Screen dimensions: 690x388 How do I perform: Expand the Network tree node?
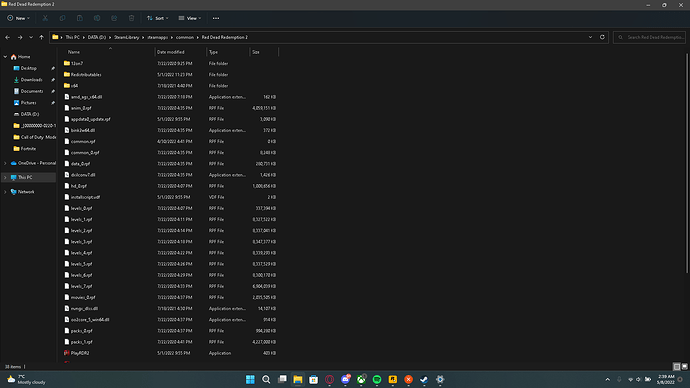point(5,192)
